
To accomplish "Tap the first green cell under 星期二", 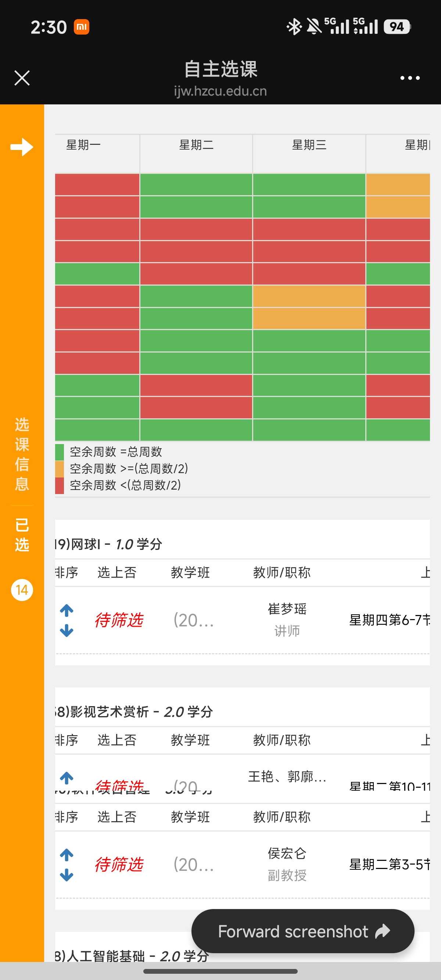I will click(196, 185).
